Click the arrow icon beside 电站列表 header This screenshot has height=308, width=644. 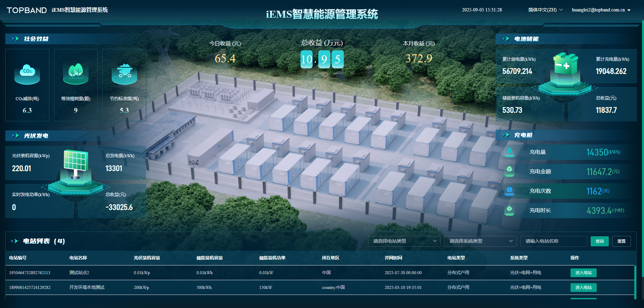coord(14,241)
